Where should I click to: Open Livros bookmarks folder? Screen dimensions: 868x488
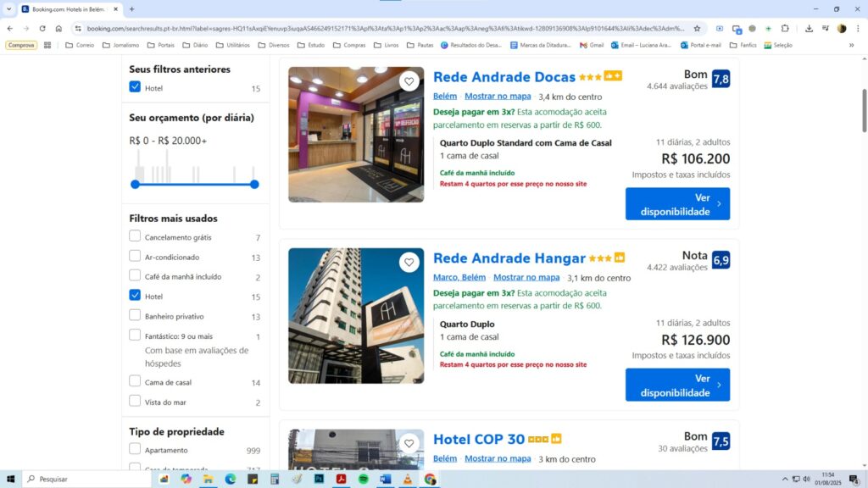pyautogui.click(x=386, y=46)
